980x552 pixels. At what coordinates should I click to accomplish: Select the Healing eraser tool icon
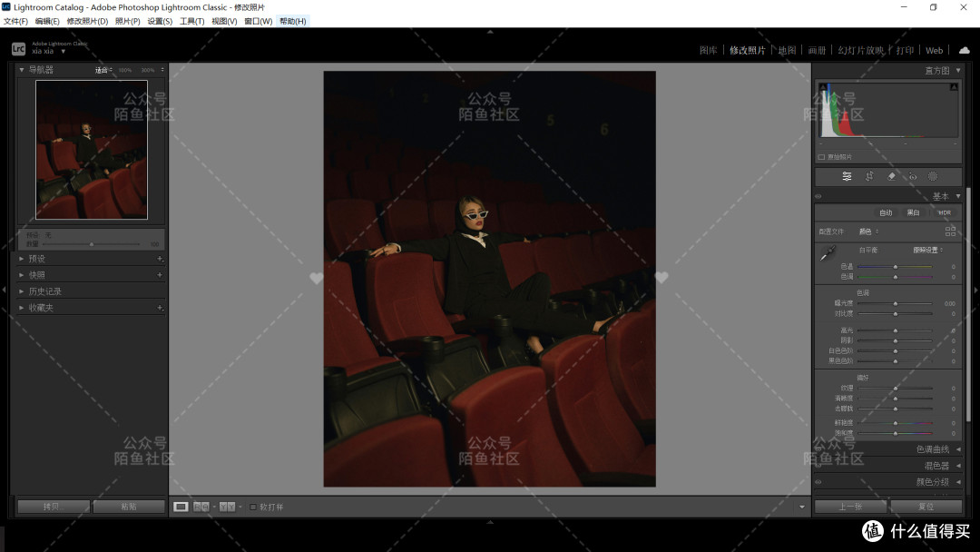(x=891, y=176)
